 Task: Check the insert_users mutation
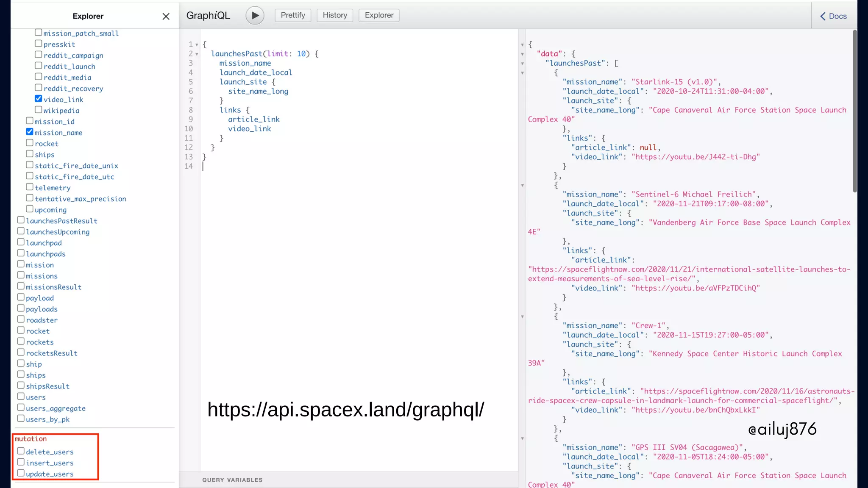point(21,462)
